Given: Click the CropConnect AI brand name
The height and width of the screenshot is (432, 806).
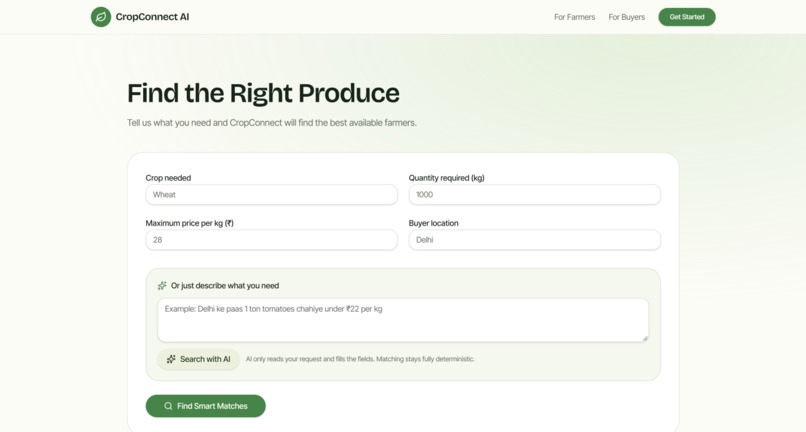Looking at the screenshot, I should click(x=152, y=17).
